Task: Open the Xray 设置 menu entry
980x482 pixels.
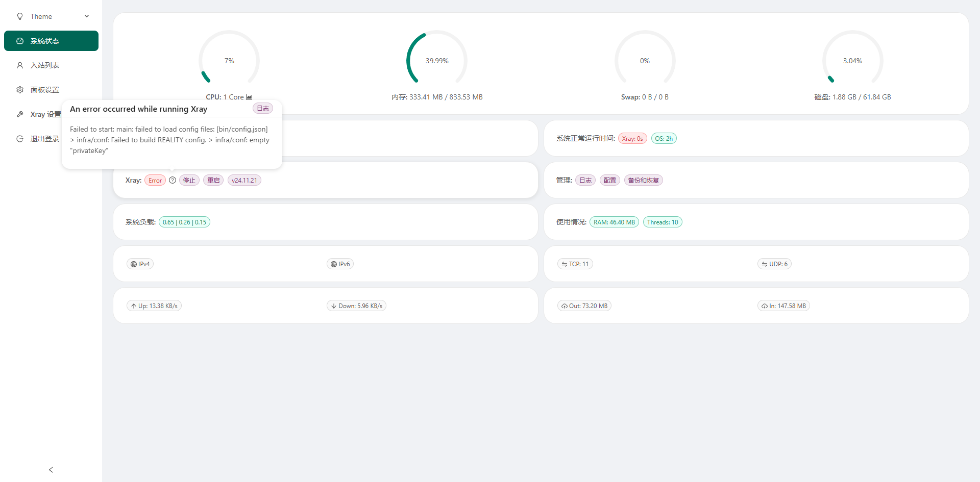Action: coord(45,114)
